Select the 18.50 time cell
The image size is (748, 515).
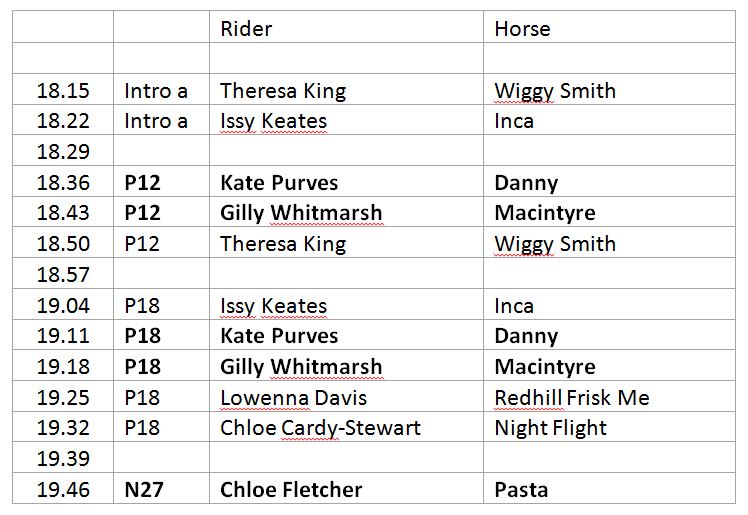coord(63,244)
